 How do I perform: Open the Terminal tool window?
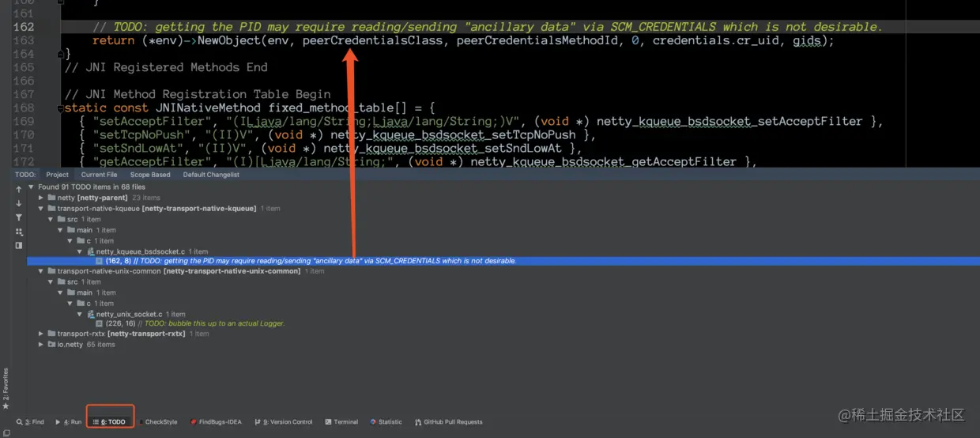click(341, 422)
